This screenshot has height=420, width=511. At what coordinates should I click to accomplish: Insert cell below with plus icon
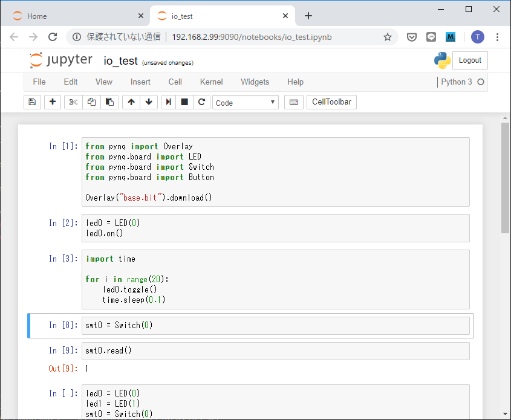53,102
